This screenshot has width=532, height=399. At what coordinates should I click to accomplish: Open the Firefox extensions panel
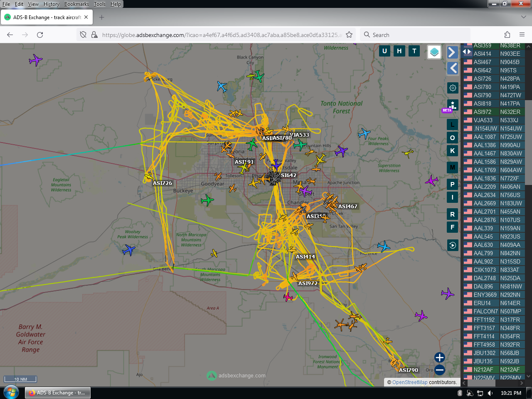pyautogui.click(x=507, y=35)
